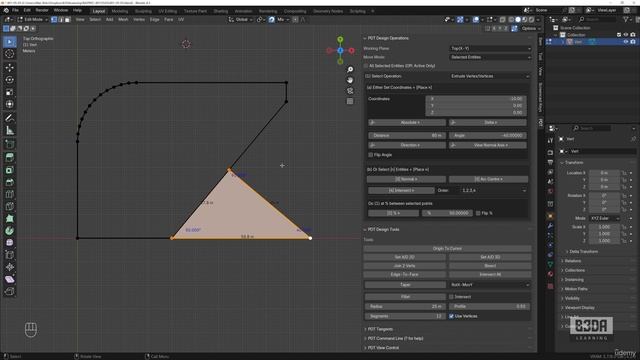Open the Move Mode dropdown
Viewport: 640px width, 360px height.
(490, 57)
